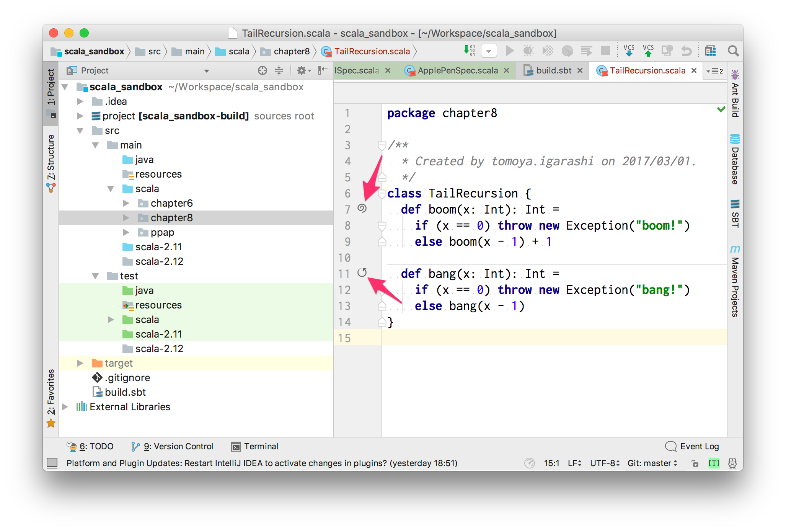Click Scroll from Source target icon
786x532 pixels.
point(262,70)
